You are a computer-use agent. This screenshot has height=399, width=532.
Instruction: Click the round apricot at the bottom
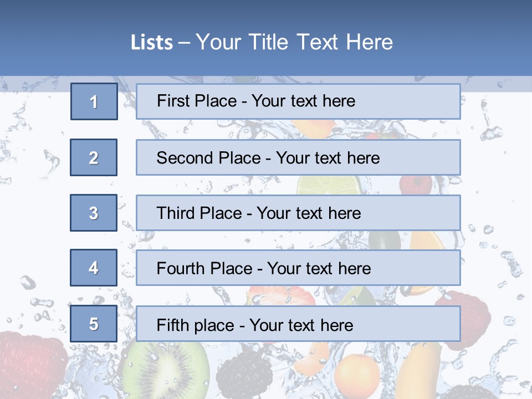356,375
